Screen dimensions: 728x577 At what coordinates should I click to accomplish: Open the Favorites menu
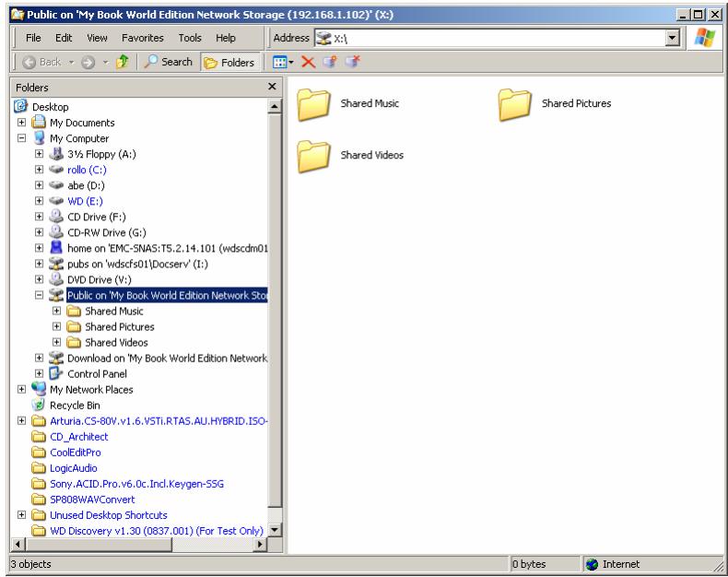coord(143,38)
